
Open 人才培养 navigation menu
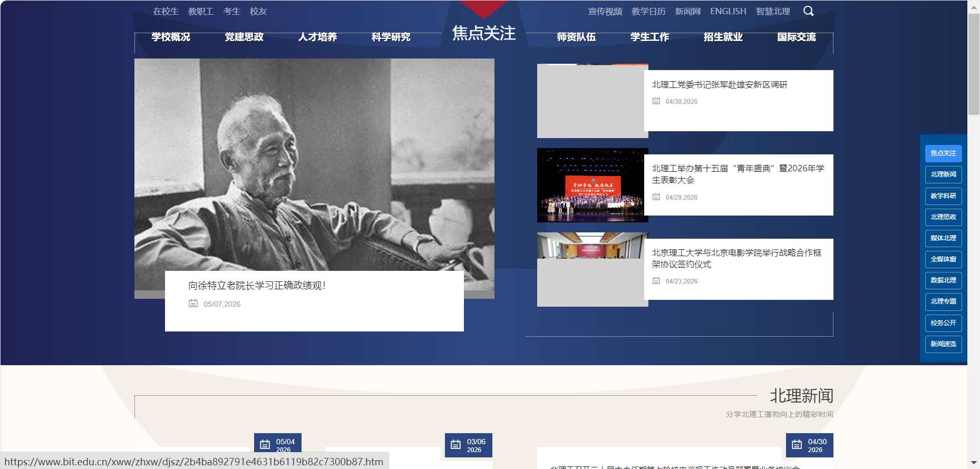[x=317, y=37]
